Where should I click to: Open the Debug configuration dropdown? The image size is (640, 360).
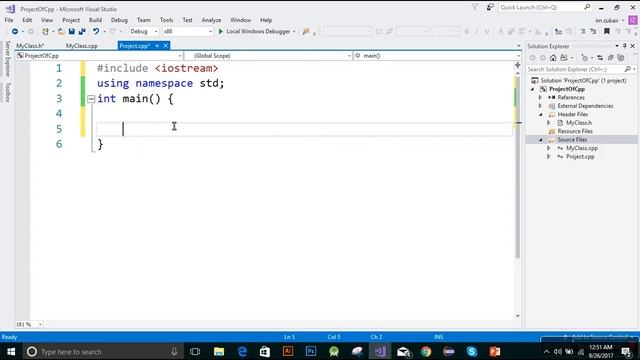coord(144,31)
